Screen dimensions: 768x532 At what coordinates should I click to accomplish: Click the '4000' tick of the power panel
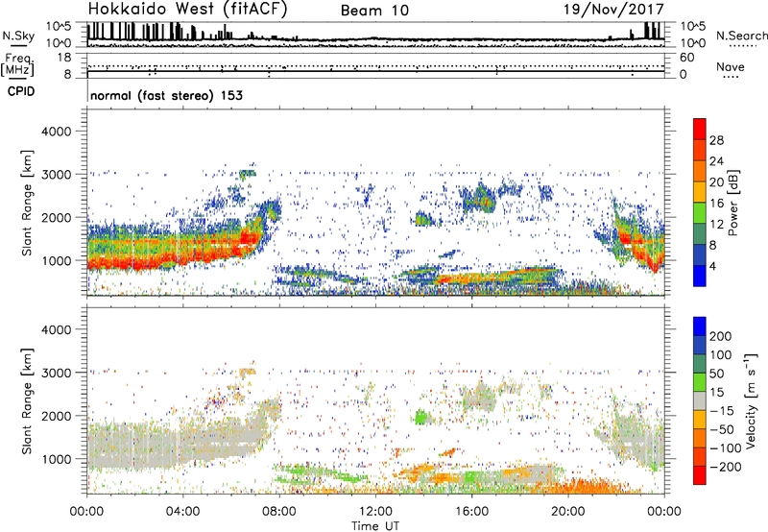click(x=56, y=132)
